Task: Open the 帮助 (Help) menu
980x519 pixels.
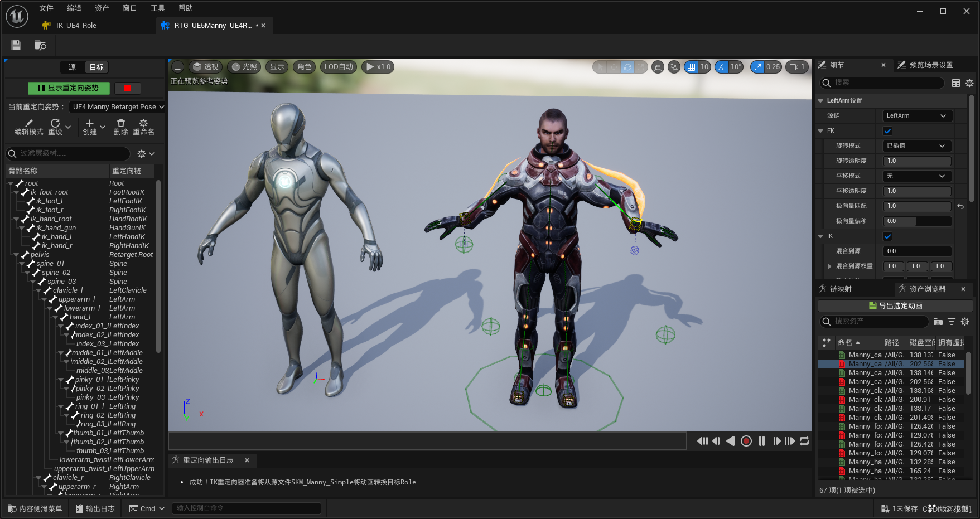Action: (x=186, y=8)
